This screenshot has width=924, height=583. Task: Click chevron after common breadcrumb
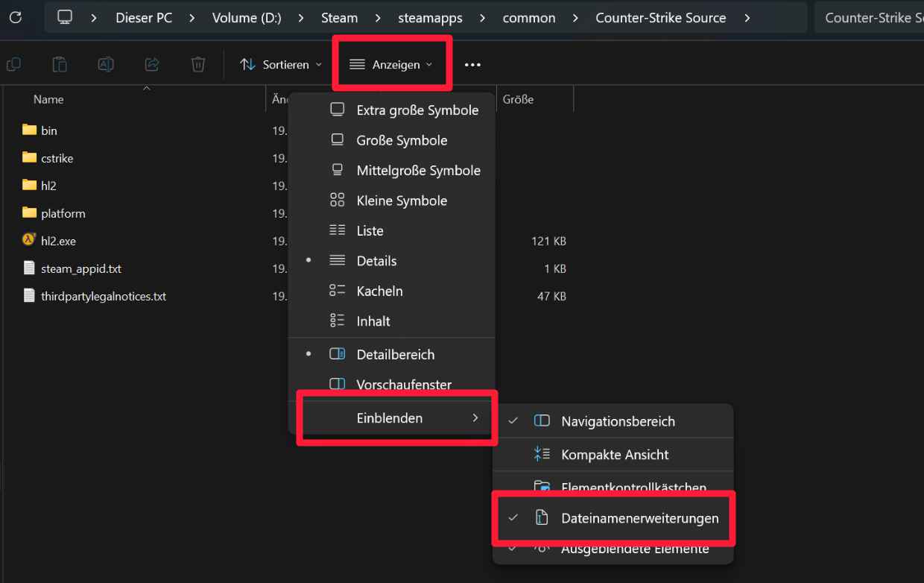(x=575, y=17)
